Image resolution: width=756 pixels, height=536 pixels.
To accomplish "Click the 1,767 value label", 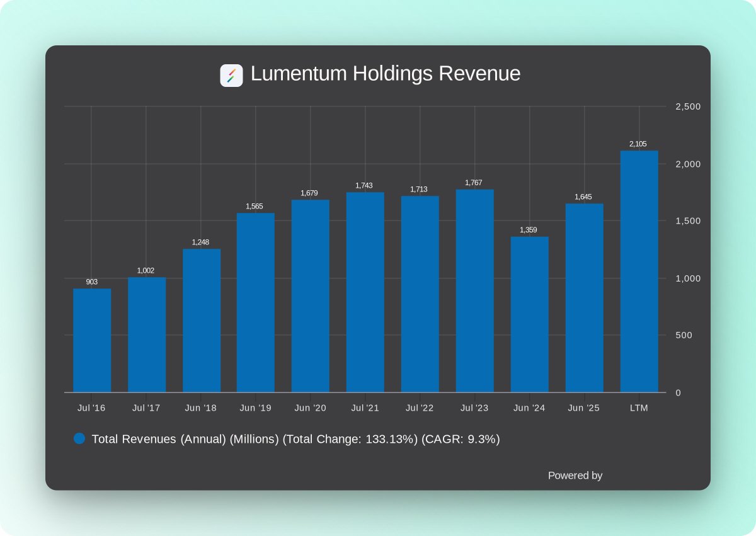I will pos(474,183).
